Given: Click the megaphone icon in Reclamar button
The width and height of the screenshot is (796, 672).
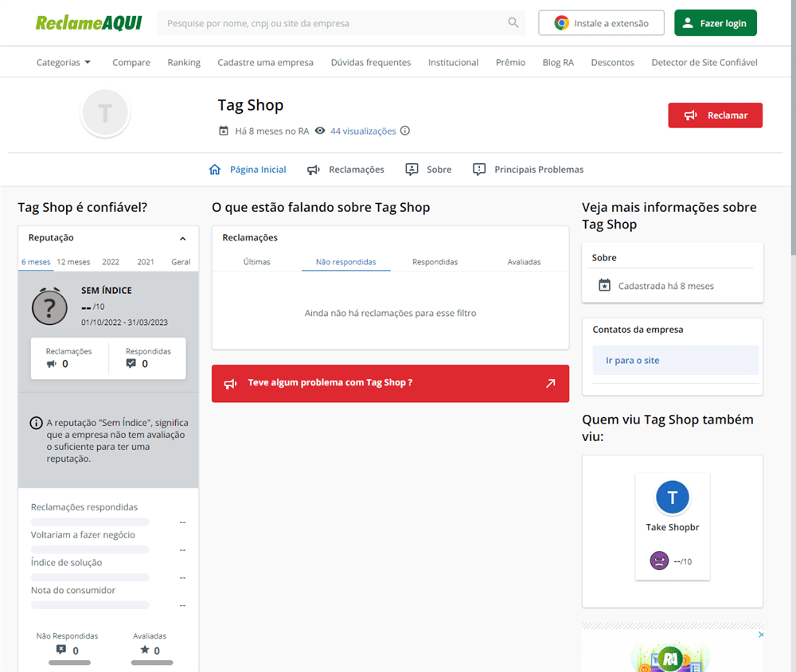Looking at the screenshot, I should (690, 115).
